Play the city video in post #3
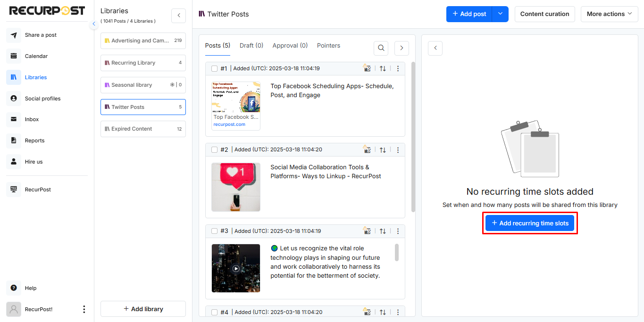Viewport: 644px width, 322px height. click(236, 268)
